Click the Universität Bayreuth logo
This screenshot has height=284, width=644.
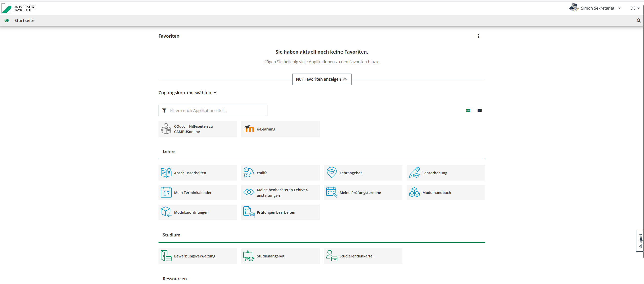click(19, 8)
